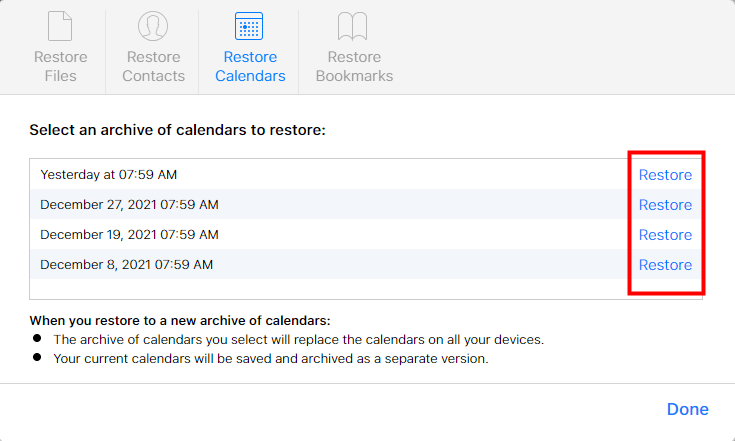Screen dimensions: 735x441
Task: Switch to the Restore Files tab label
Action: click(60, 66)
